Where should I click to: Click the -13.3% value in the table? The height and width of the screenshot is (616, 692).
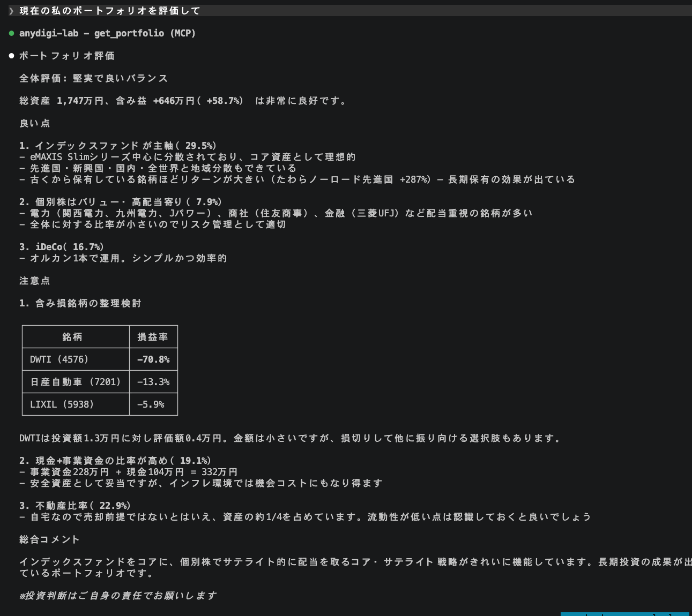pyautogui.click(x=153, y=382)
